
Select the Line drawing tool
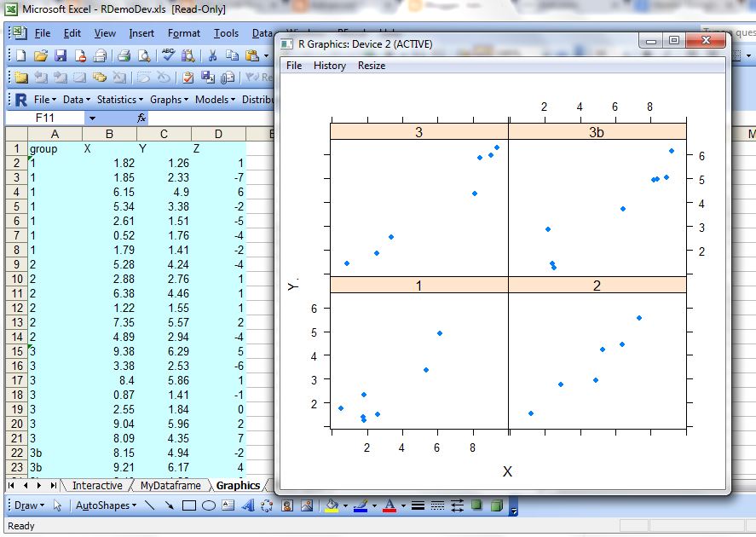tap(150, 505)
